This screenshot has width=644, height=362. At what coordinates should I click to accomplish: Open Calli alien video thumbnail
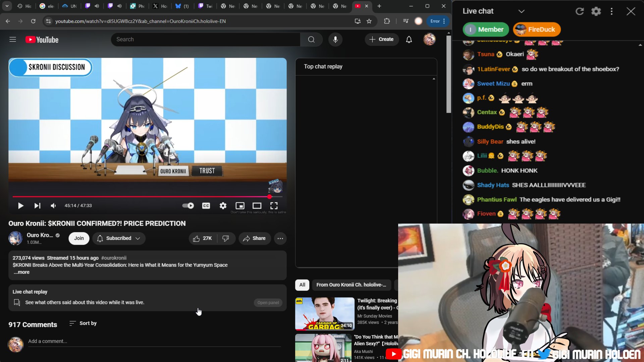coord(323,348)
